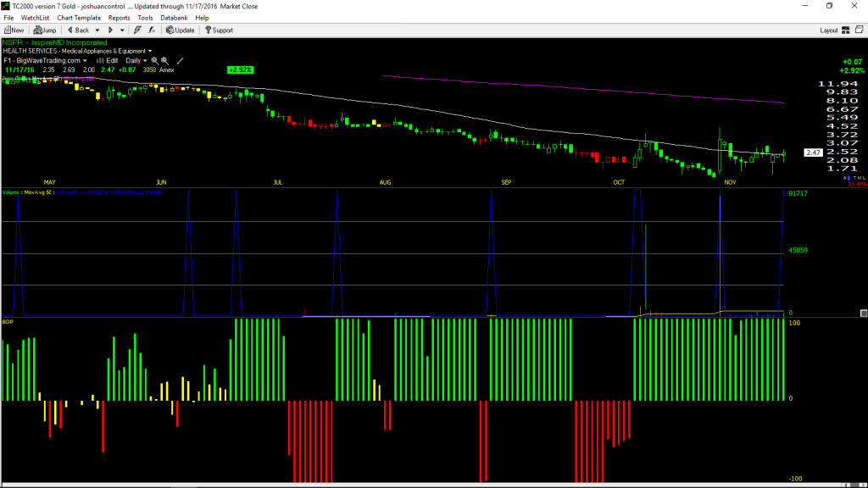
Task: Click the green +2.92% change badge
Action: pyautogui.click(x=240, y=70)
